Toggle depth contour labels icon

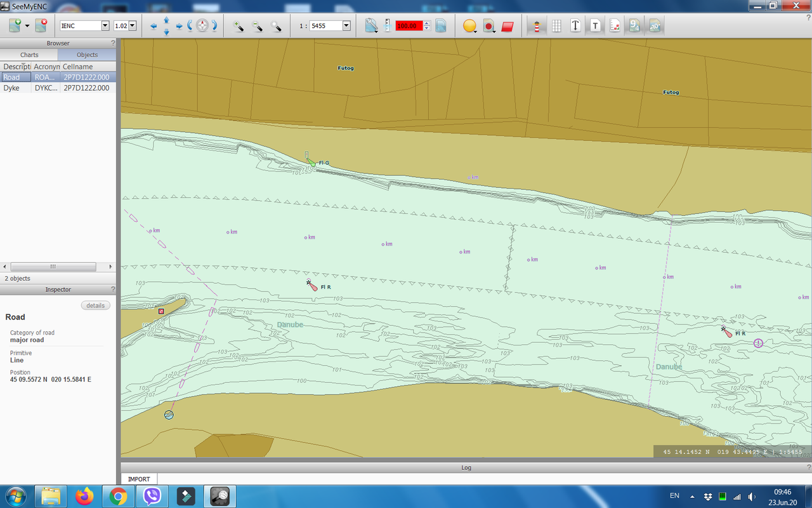tap(654, 26)
